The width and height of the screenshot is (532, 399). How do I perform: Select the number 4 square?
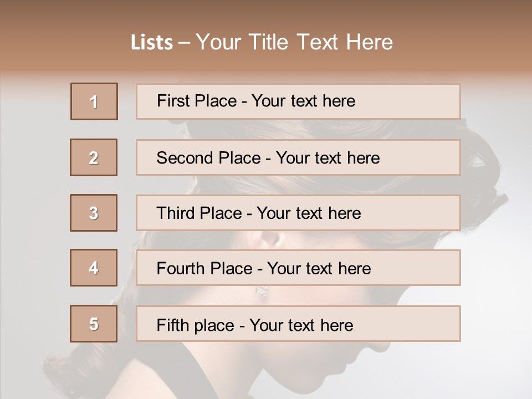point(94,268)
